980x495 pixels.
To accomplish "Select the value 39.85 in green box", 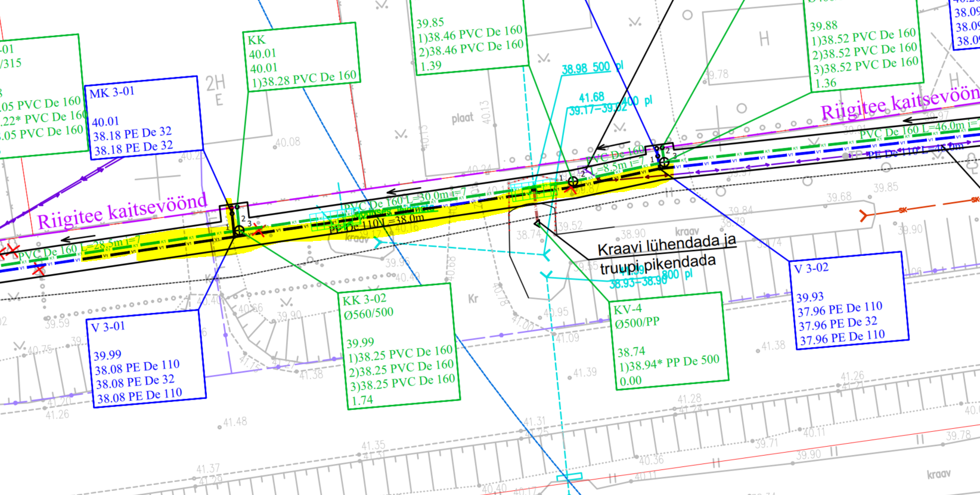I will [430, 23].
